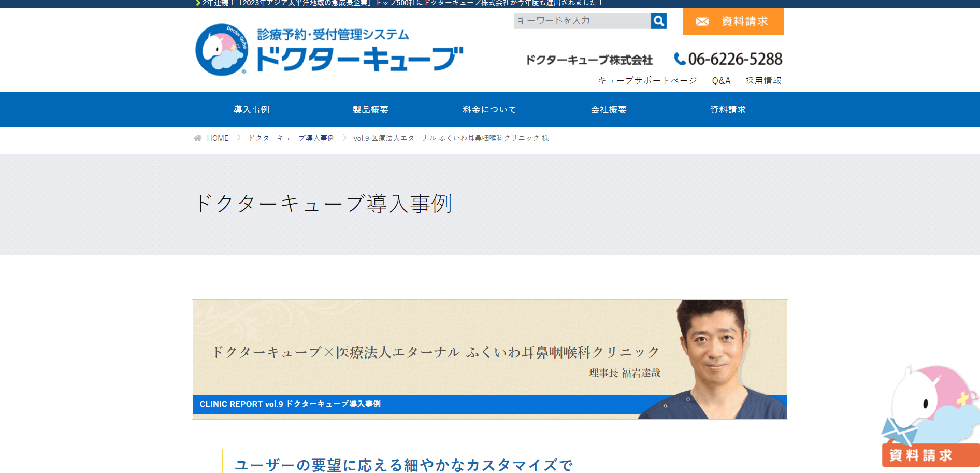
Task: Click the first breadcrumb chevron separator
Action: (x=239, y=138)
